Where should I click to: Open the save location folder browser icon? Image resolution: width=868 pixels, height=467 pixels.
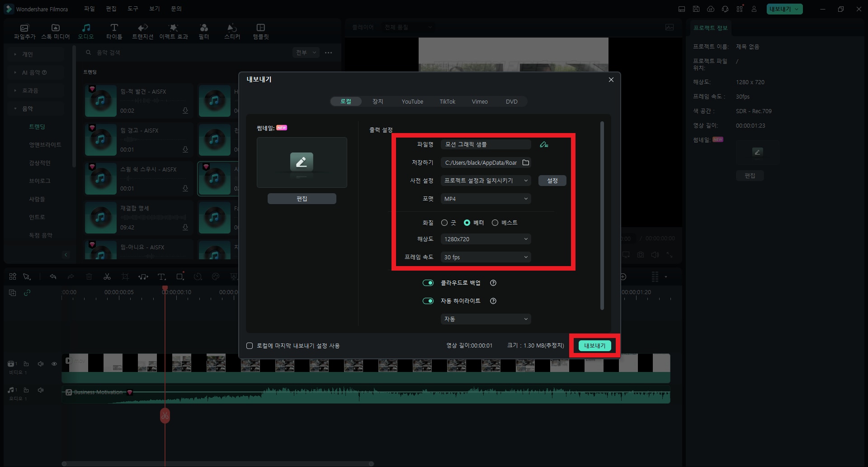pos(526,162)
